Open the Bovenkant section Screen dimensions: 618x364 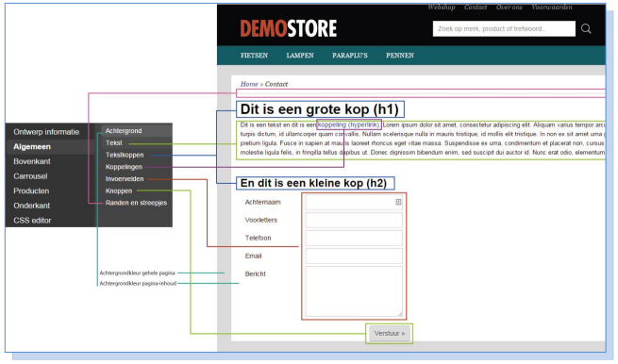pos(32,161)
